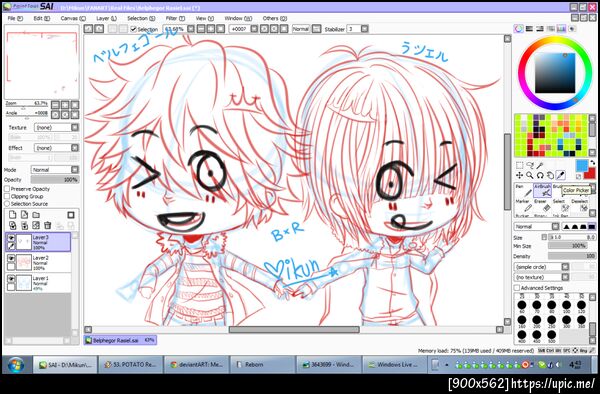
Task: Delete the current layer with trash icon
Action: 47,225
